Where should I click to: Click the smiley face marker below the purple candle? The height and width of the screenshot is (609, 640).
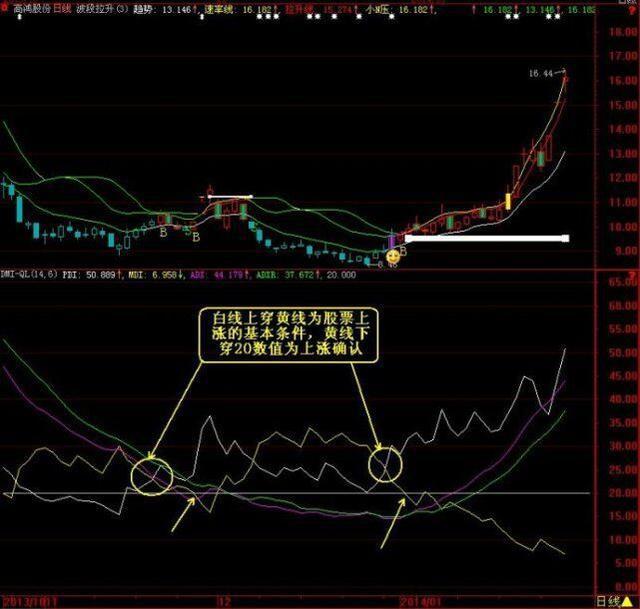[393, 257]
